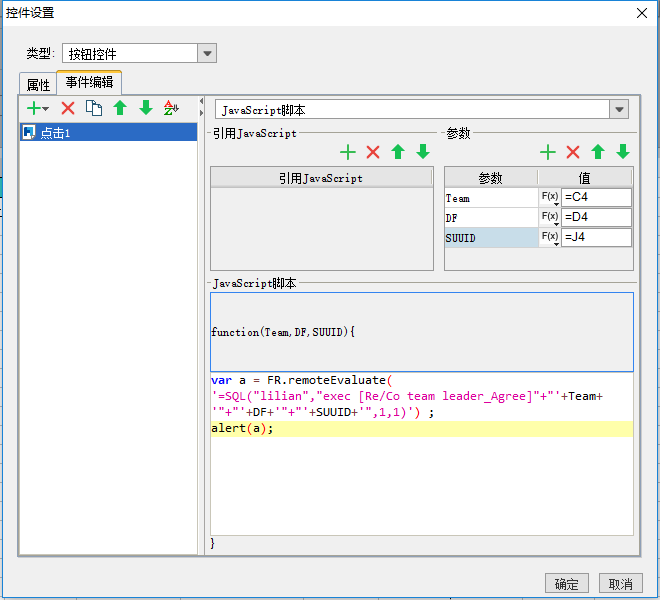660x600 pixels.
Task: Move the event down in the list
Action: pyautogui.click(x=146, y=108)
